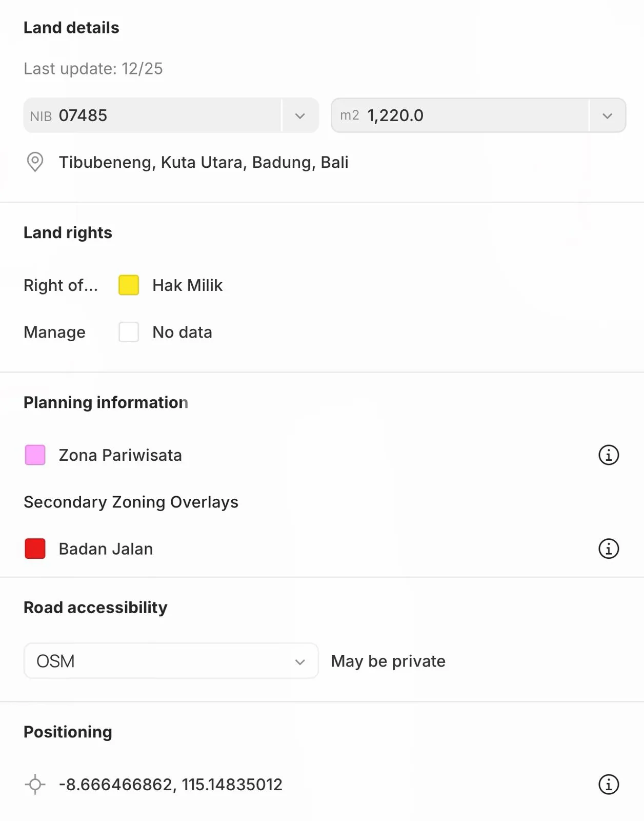Open info icon for Badan Jalan

pos(609,549)
